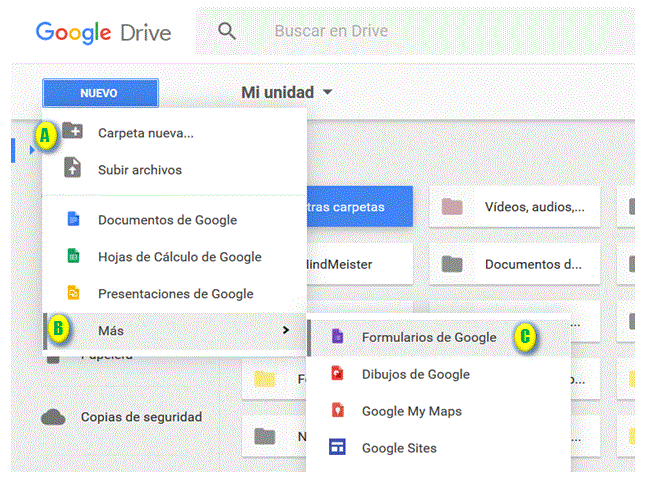Open the Más submenu entry

174,331
